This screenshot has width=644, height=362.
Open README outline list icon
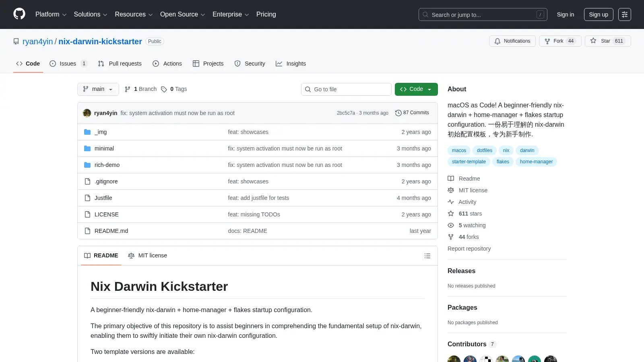click(x=427, y=256)
